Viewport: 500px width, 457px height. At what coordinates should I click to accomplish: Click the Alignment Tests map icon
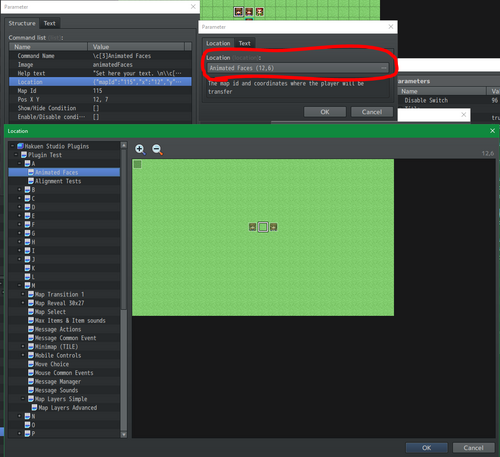[x=31, y=181]
